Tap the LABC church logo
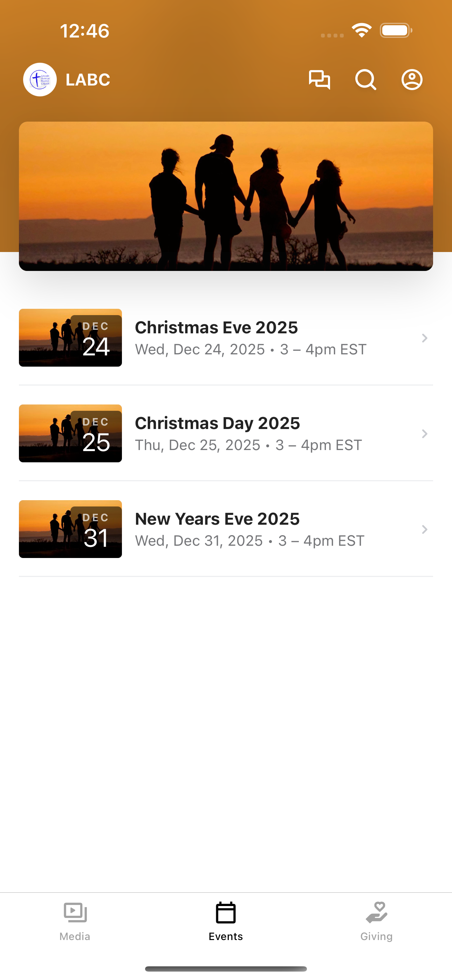 click(40, 80)
